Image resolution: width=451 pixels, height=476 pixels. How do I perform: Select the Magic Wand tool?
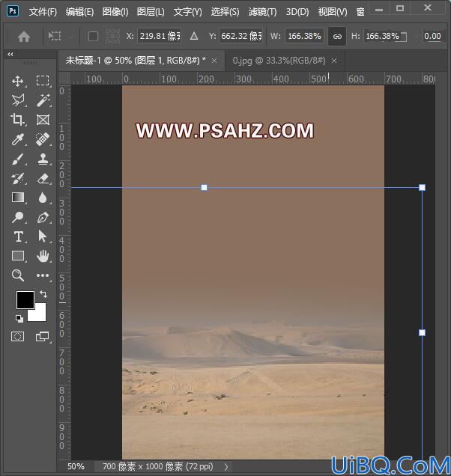[x=43, y=100]
